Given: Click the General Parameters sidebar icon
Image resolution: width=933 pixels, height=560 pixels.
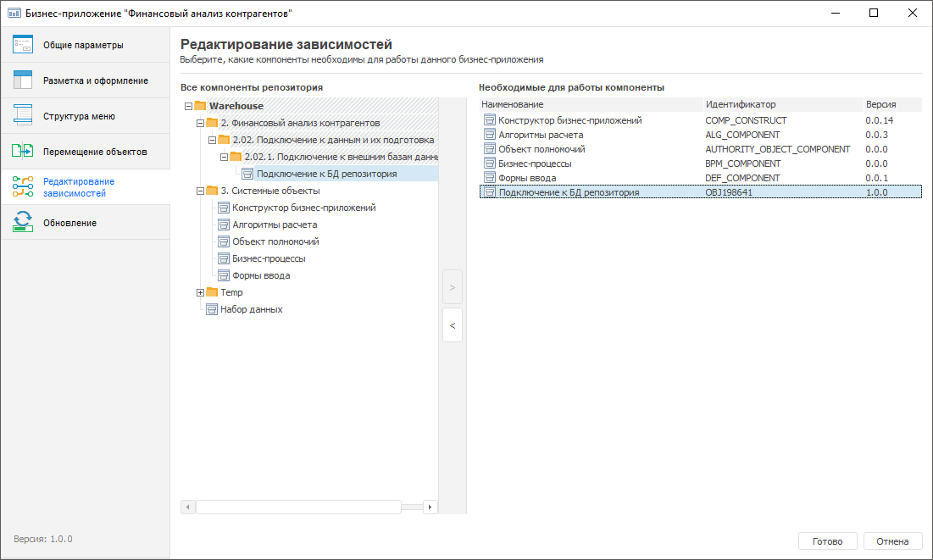Looking at the screenshot, I should click(x=23, y=45).
